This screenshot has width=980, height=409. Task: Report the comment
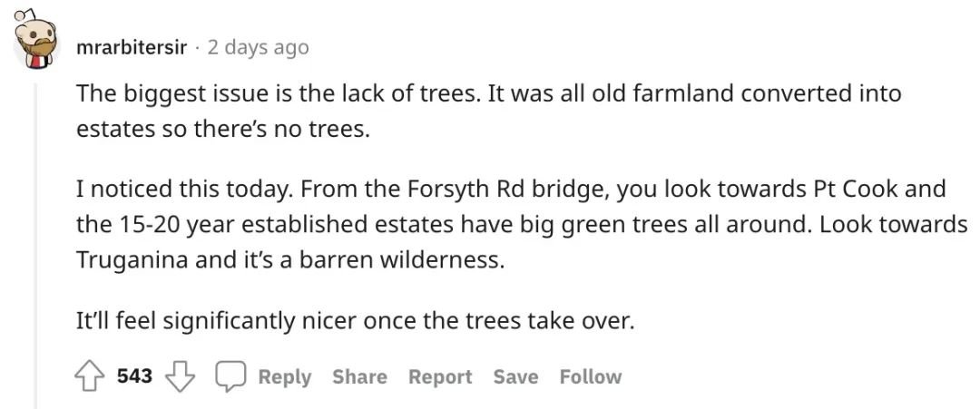pos(440,376)
